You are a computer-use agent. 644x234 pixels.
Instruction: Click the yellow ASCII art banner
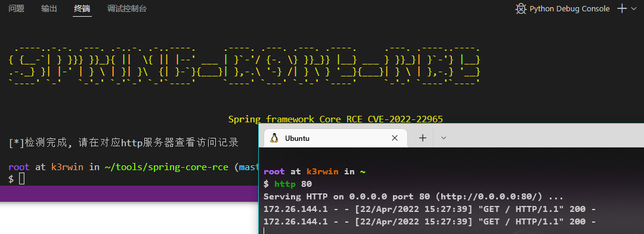[244, 66]
